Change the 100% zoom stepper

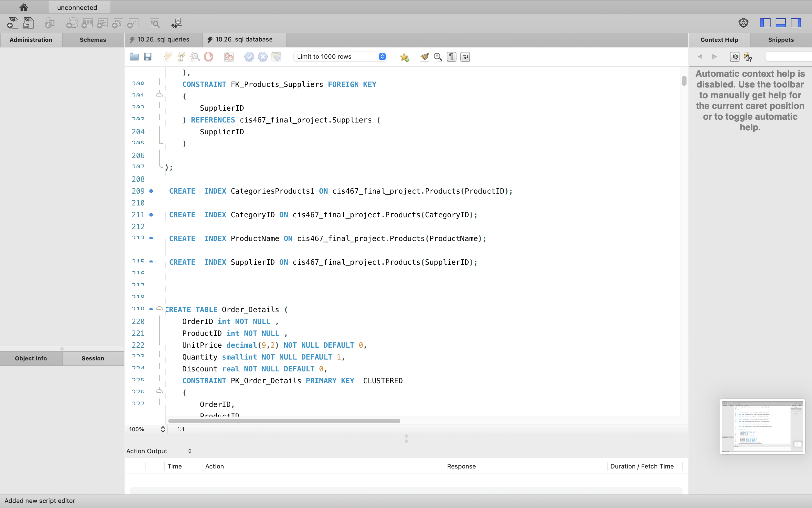[x=163, y=429]
